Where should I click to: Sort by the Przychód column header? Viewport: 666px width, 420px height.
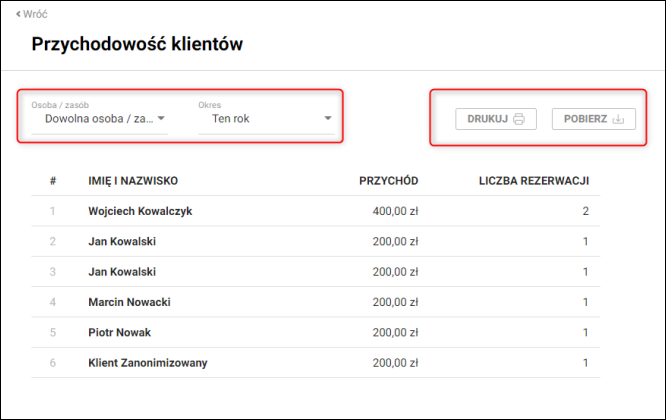point(389,181)
